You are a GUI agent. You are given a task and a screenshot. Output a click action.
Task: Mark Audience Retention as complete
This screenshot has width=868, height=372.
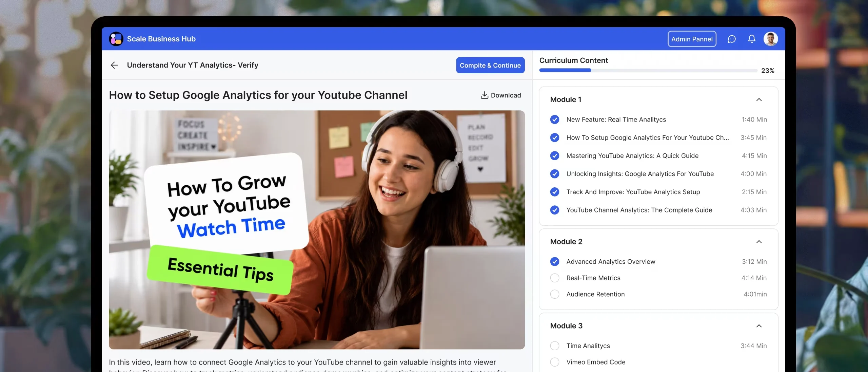tap(555, 294)
